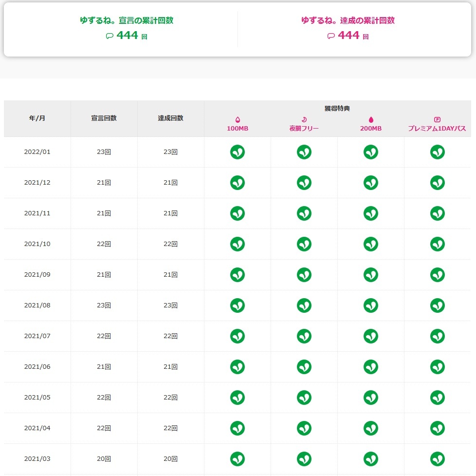Click the ゆずるね。達成の累計回数 heading
Viewport: 476px width, 476px height.
pyautogui.click(x=348, y=20)
